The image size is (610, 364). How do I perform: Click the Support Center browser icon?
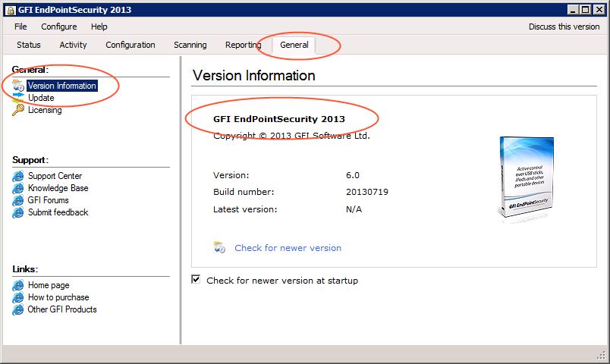(x=18, y=176)
